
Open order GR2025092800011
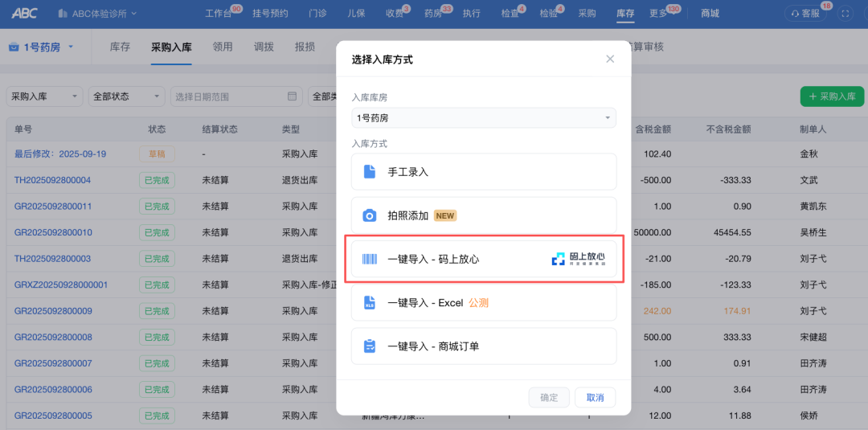53,207
